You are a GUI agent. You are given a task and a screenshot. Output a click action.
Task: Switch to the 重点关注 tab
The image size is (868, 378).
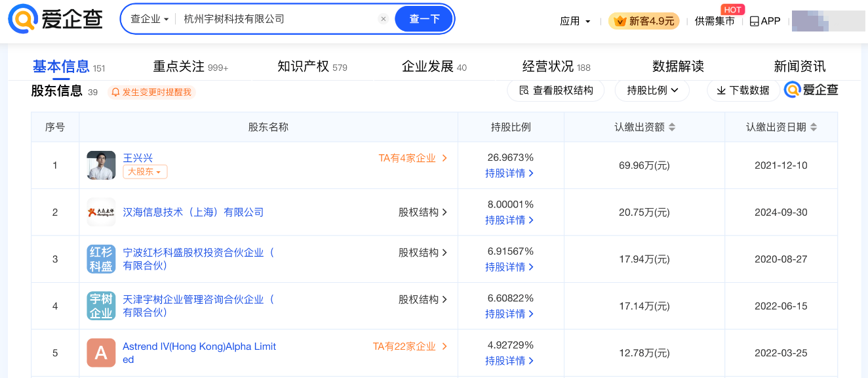[x=191, y=67]
